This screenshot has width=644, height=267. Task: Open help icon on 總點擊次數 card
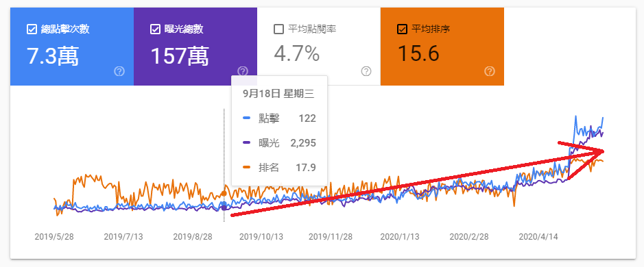pyautogui.click(x=119, y=71)
